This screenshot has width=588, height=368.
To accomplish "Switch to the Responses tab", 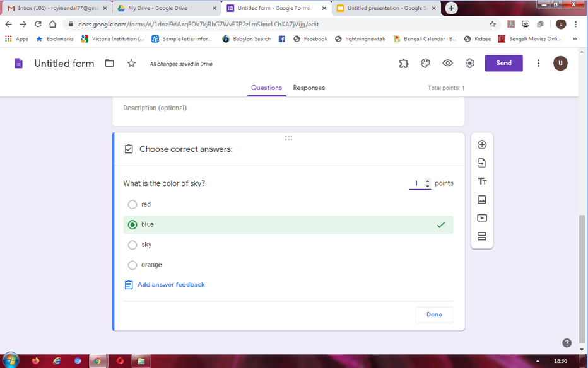I will (x=309, y=88).
